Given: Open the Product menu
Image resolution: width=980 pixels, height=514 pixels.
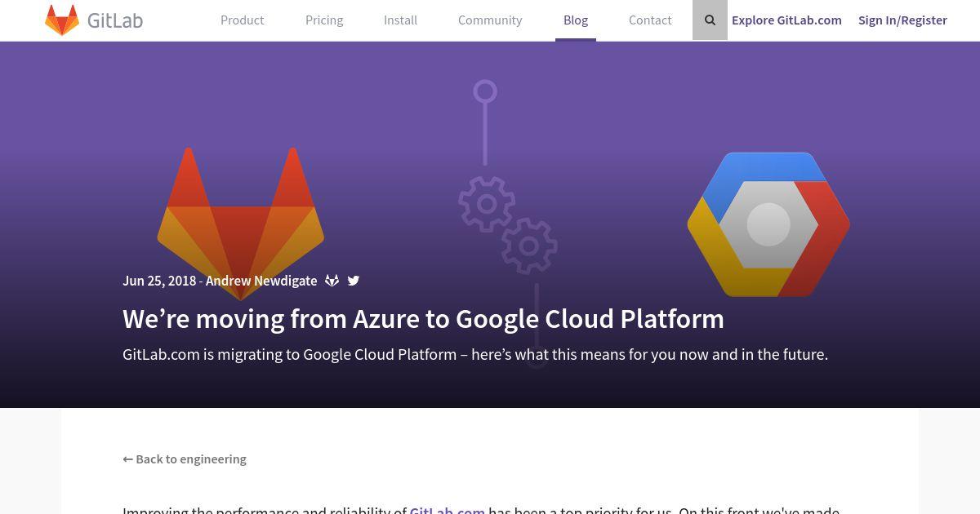Looking at the screenshot, I should (x=242, y=20).
